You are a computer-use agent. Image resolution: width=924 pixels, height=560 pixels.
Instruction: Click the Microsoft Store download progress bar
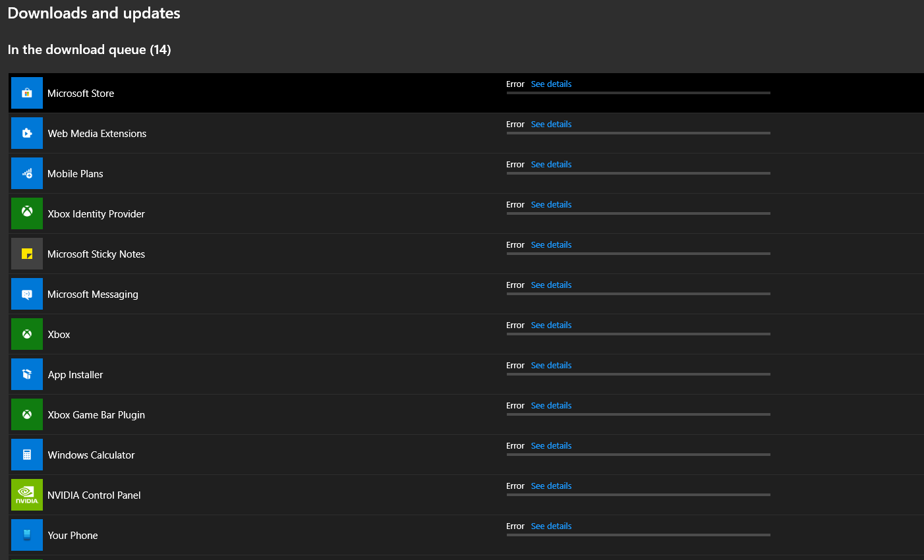tap(638, 93)
